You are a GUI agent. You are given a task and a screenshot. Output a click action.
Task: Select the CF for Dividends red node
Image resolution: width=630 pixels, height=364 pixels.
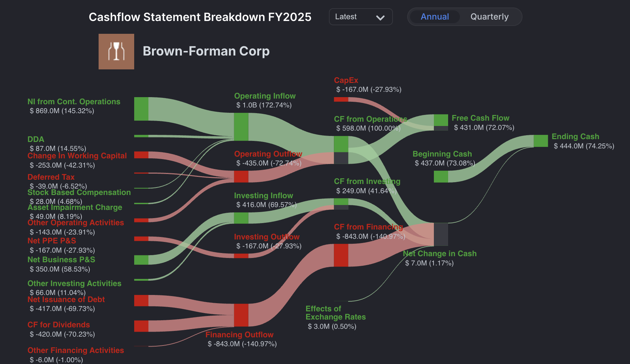tap(141, 326)
